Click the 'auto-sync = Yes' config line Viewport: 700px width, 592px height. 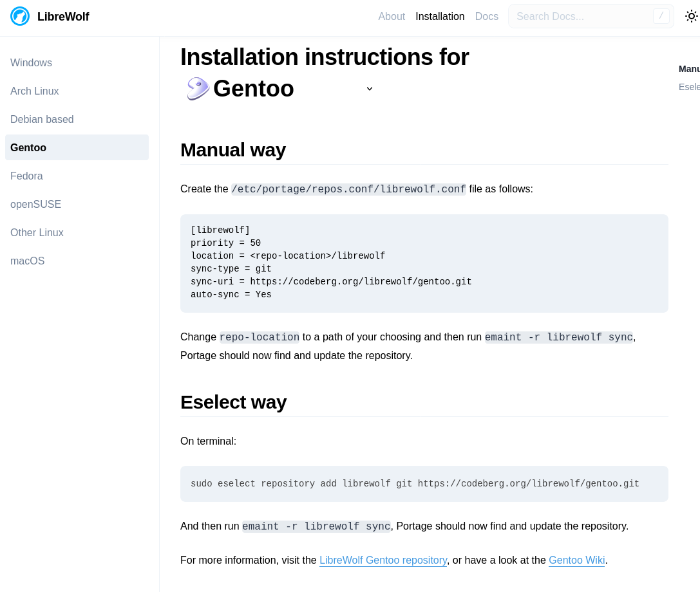(x=231, y=295)
